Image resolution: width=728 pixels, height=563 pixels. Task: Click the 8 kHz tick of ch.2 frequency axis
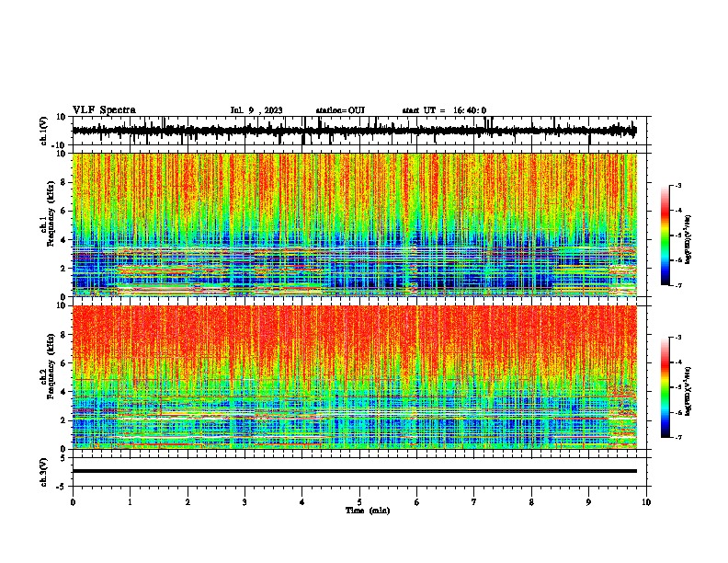63,335
